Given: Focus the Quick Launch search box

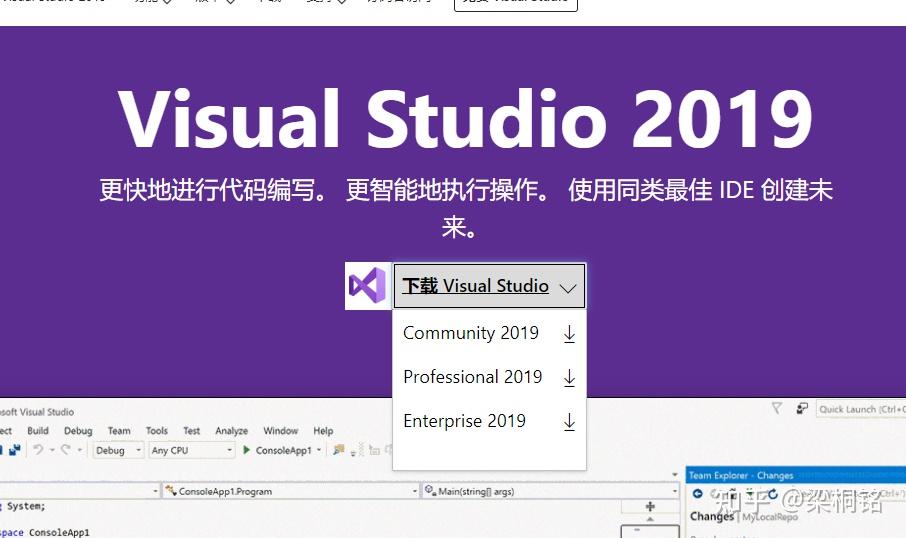Looking at the screenshot, I should click(860, 409).
